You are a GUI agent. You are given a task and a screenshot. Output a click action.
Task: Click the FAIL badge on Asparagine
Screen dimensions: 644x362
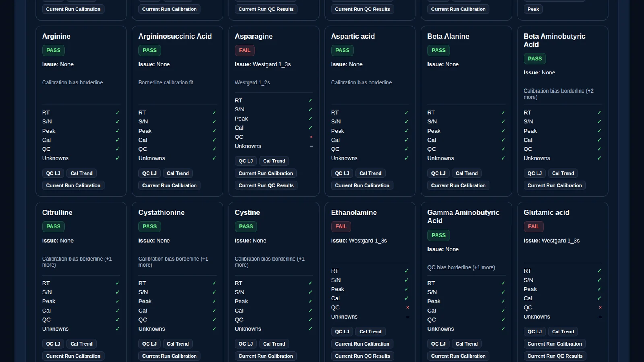click(x=245, y=50)
